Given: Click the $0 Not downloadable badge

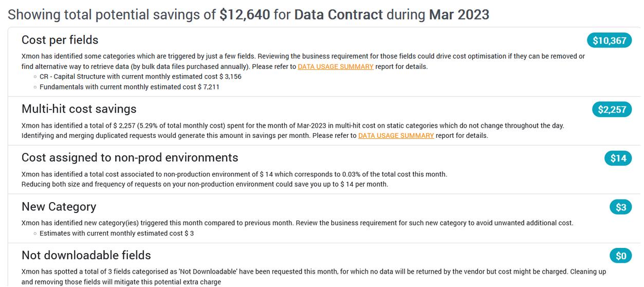Looking at the screenshot, I should 621,256.
